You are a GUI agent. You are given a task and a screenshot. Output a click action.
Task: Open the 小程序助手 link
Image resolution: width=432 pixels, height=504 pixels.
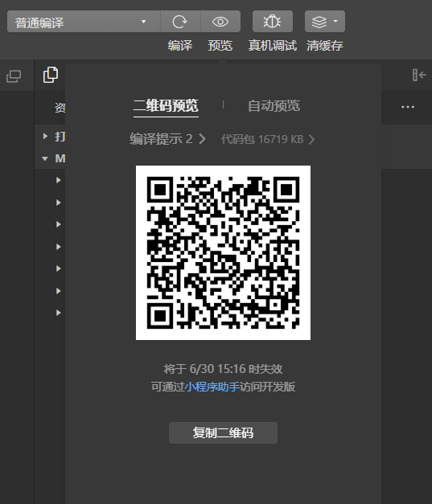[212, 387]
